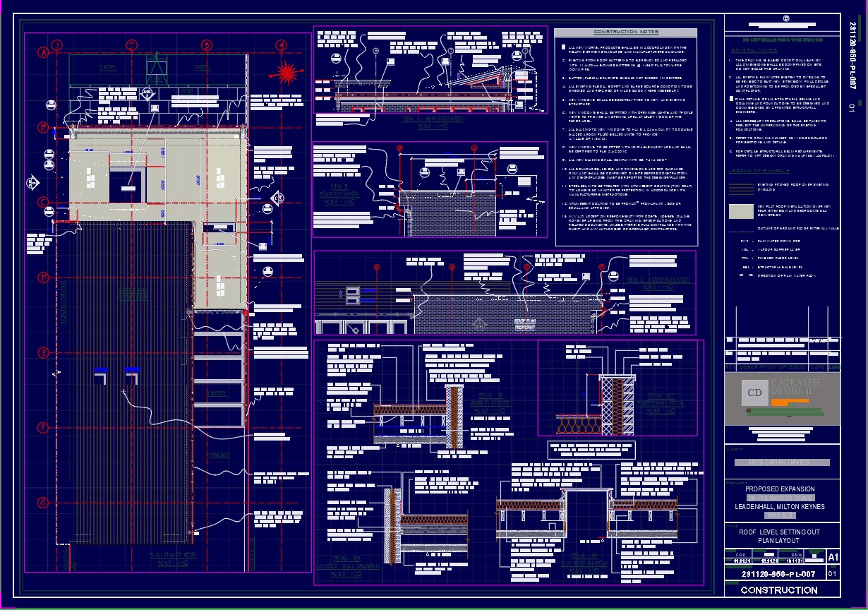This screenshot has height=610, width=868.
Task: Click the orange bar in the company logo
Action: pyautogui.click(x=789, y=401)
